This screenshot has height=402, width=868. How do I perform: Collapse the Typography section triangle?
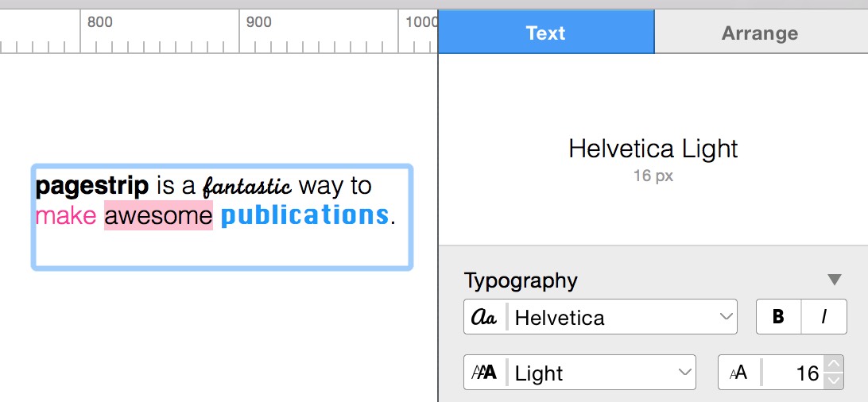pos(834,280)
